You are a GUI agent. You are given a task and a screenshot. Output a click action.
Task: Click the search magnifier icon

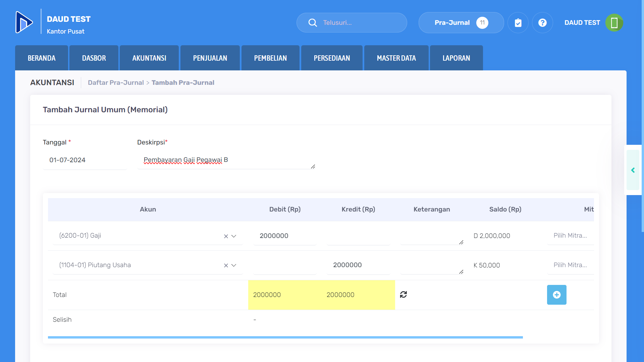[x=313, y=22]
